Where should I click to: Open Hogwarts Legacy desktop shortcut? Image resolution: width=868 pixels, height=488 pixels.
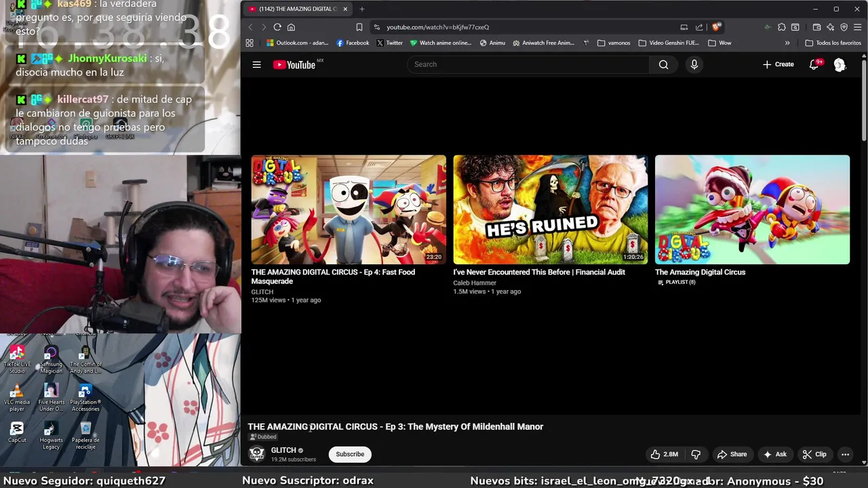[x=51, y=436]
